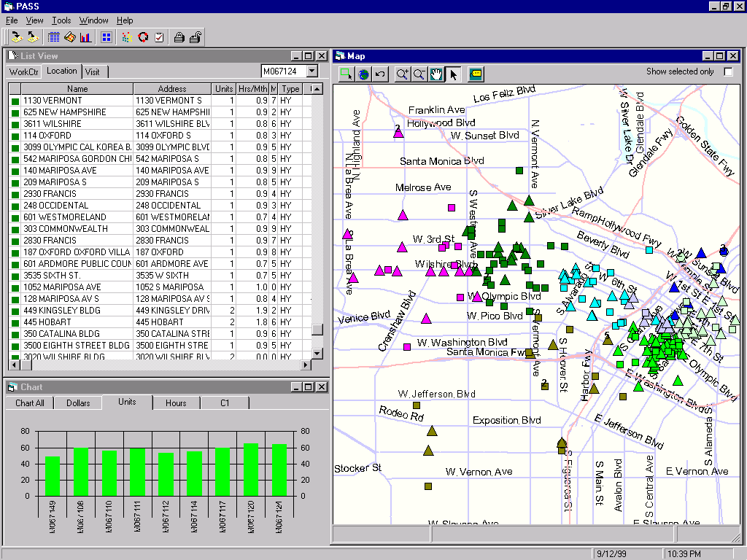Sort by the Address column header
The image size is (747, 560).
(x=172, y=88)
